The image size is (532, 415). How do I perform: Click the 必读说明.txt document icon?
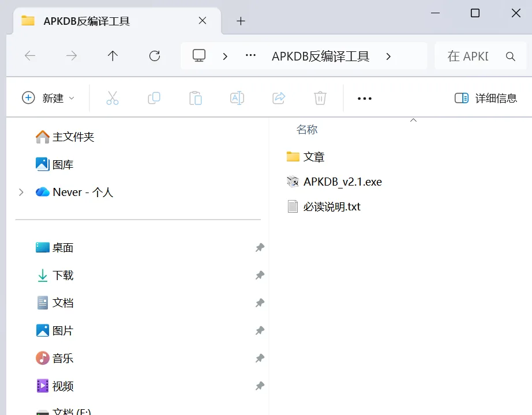[293, 206]
